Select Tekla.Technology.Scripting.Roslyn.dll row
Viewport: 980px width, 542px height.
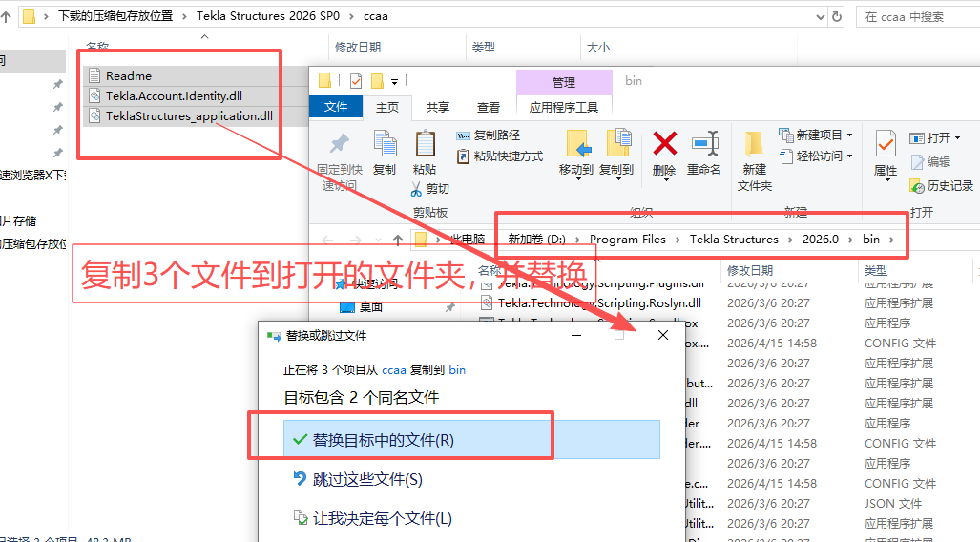pyautogui.click(x=599, y=303)
